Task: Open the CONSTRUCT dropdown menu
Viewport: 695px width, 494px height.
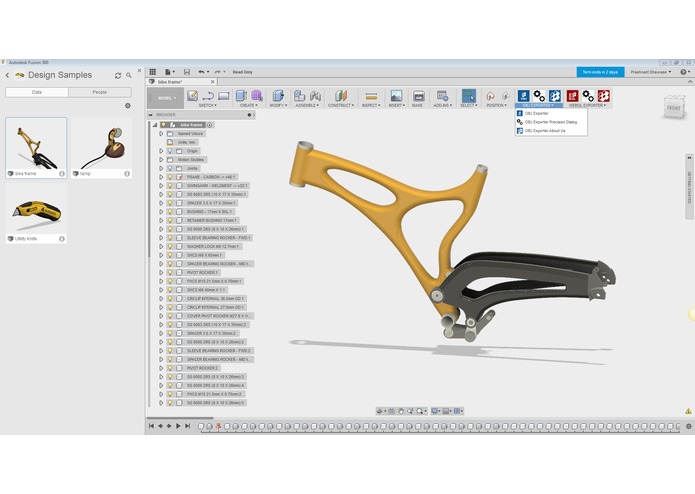Action: [341, 105]
